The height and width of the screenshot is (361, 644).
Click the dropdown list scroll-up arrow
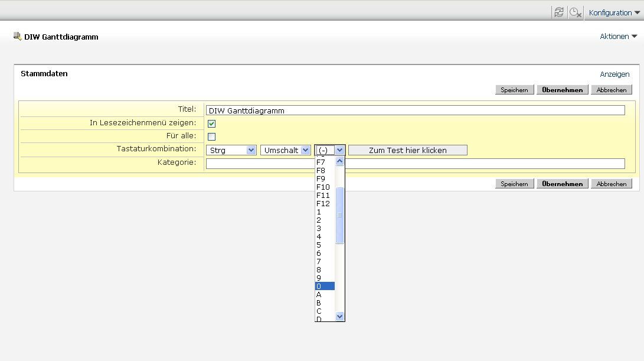(339, 161)
